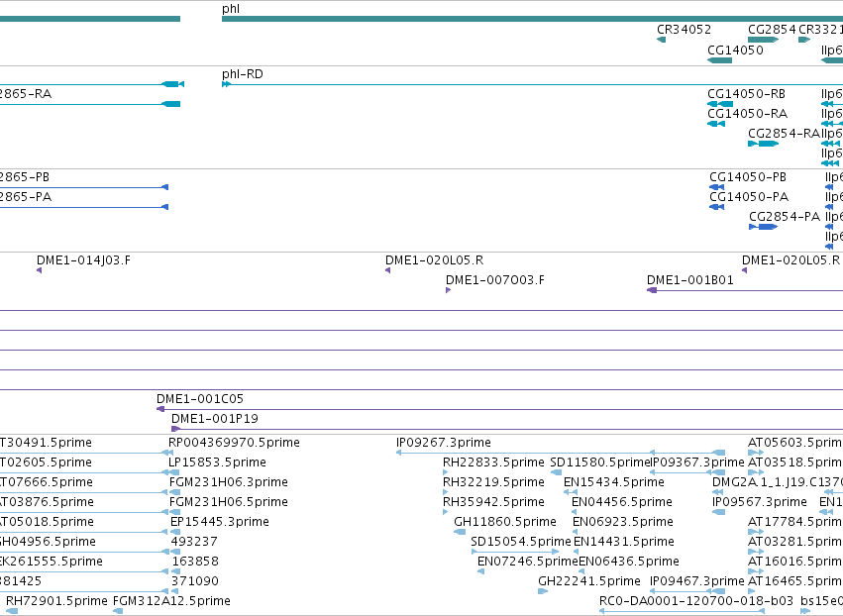Select the AT05603 EST label

click(795, 443)
